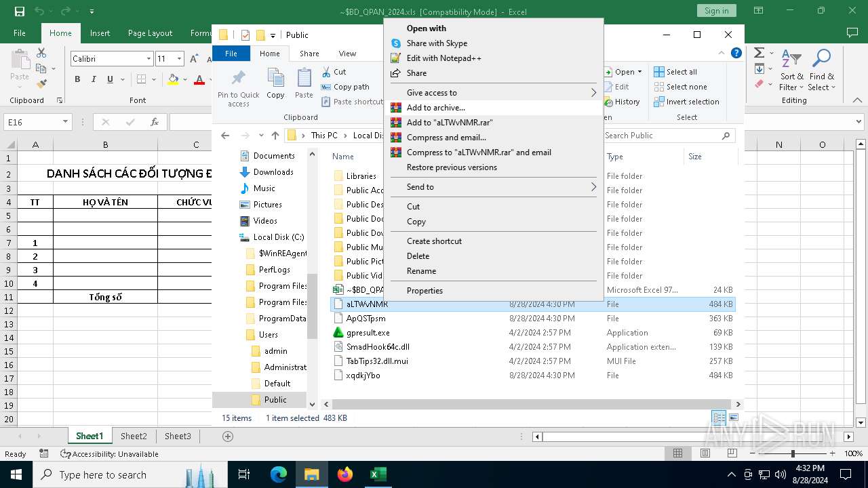The width and height of the screenshot is (868, 488).
Task: Click the Excel Fill down icon
Action: tap(759, 68)
